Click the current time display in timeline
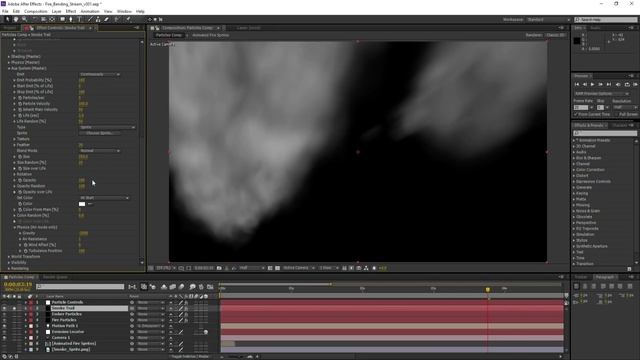Screen dimensions: 640x360 coord(18,284)
